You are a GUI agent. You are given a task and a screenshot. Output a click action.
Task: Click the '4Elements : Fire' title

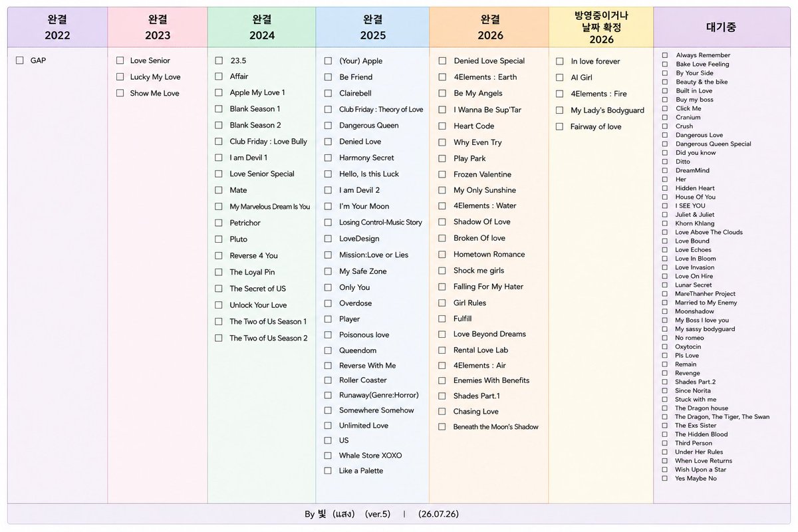598,94
